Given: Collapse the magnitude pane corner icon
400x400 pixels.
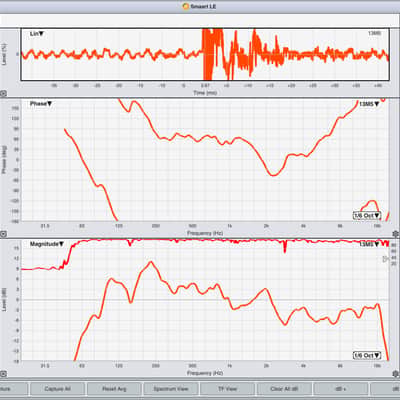Looking at the screenshot, I should pos(3,374).
